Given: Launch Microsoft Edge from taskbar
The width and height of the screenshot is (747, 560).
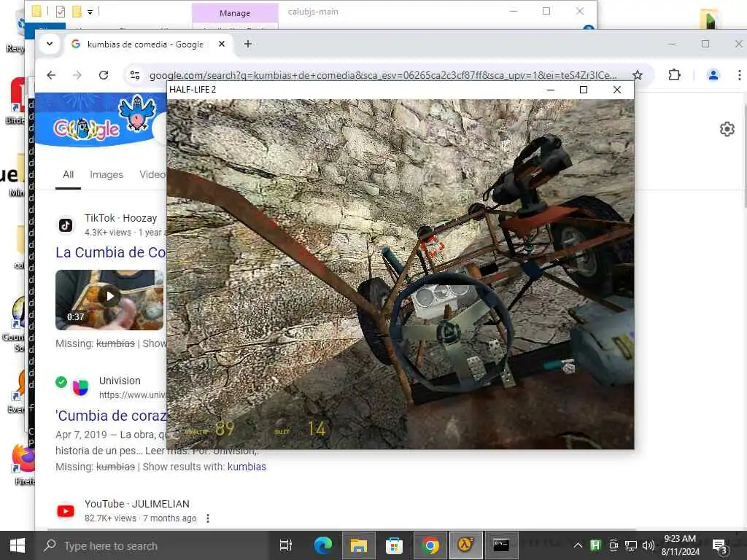Looking at the screenshot, I should (322, 545).
